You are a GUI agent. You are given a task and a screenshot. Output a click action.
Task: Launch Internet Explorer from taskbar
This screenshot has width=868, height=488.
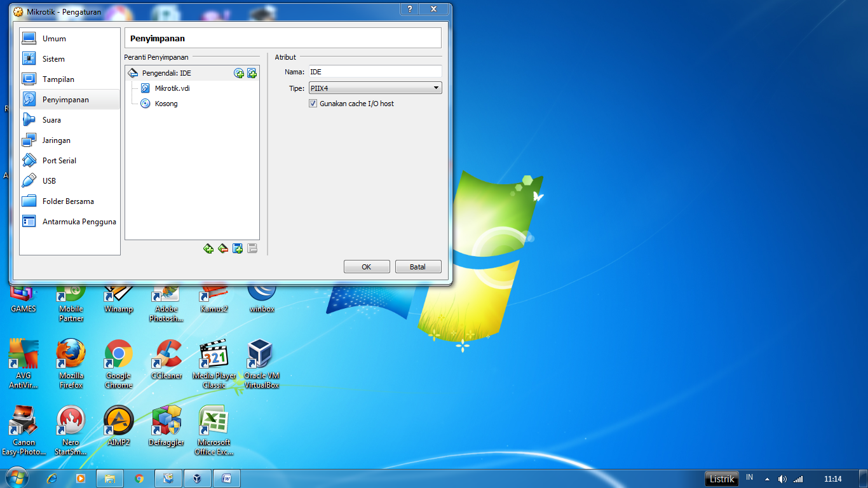pyautogui.click(x=51, y=478)
